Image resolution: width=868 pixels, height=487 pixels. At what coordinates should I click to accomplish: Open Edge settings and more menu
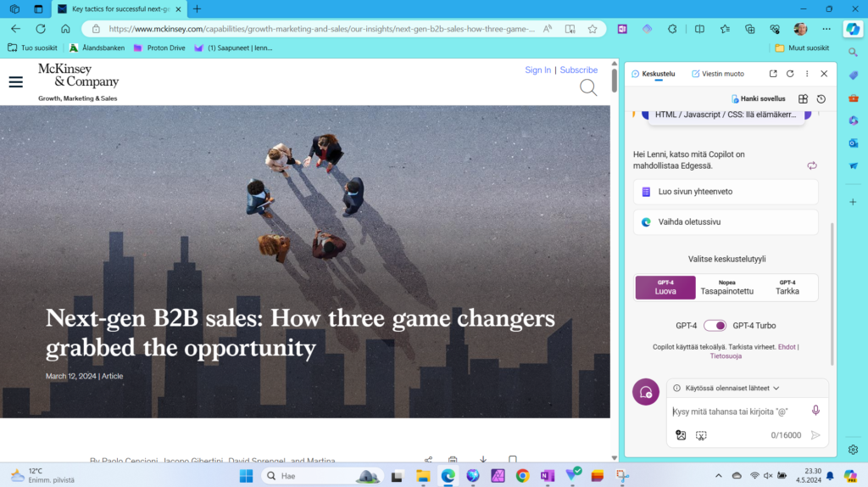[x=826, y=29]
